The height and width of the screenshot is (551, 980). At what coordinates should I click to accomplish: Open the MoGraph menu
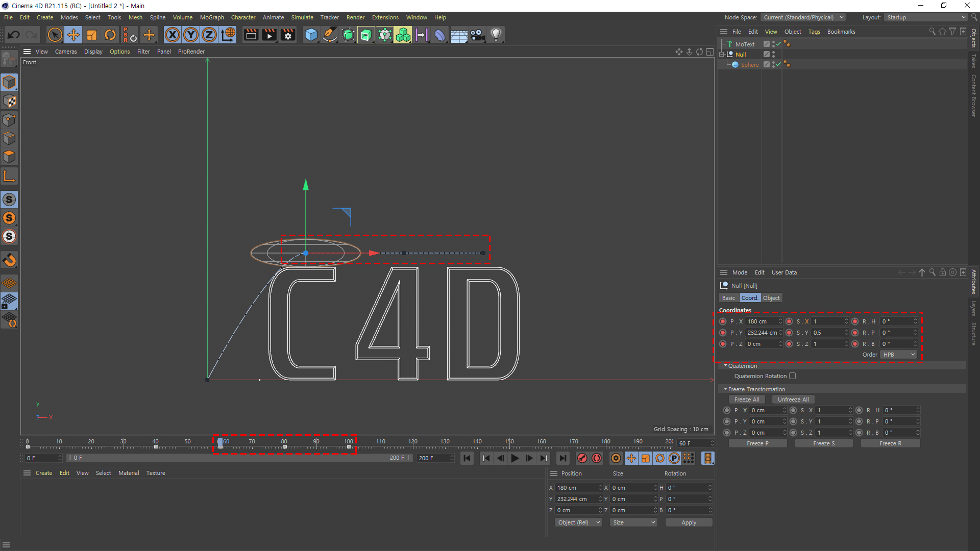[x=212, y=17]
